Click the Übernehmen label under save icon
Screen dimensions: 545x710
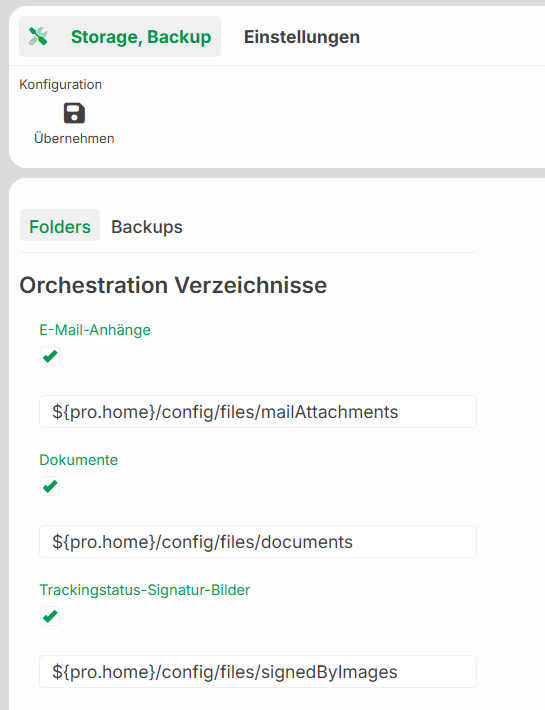[74, 138]
